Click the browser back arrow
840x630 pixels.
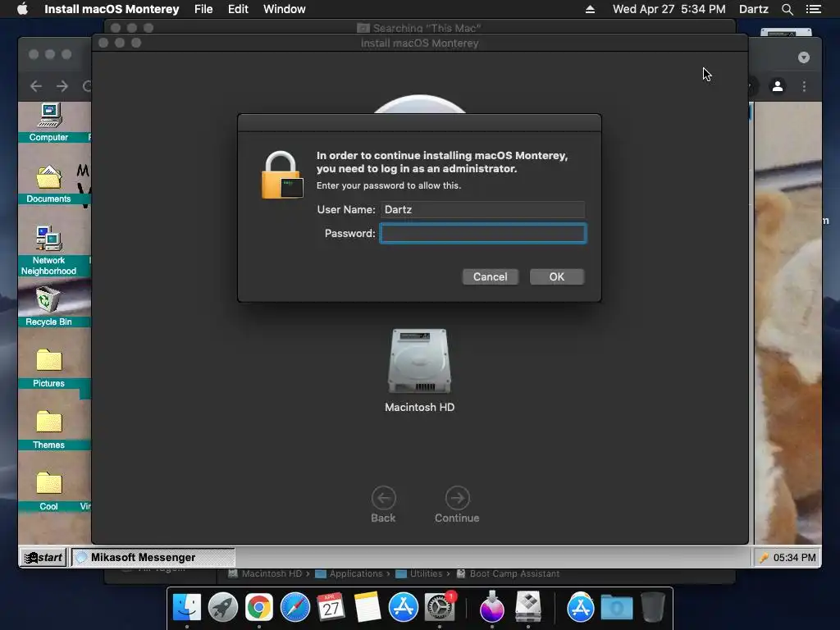click(x=36, y=86)
